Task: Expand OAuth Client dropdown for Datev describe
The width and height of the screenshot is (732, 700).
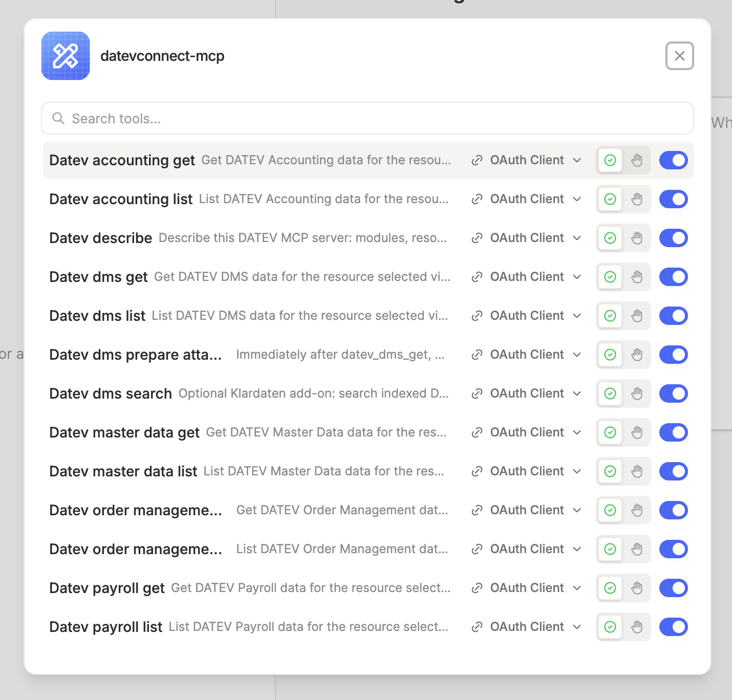Action: click(527, 238)
